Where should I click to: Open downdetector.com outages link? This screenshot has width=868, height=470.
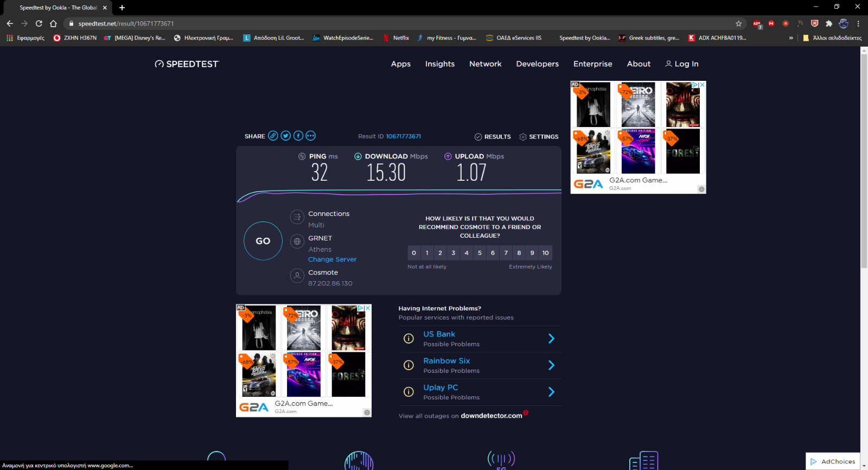tap(492, 416)
